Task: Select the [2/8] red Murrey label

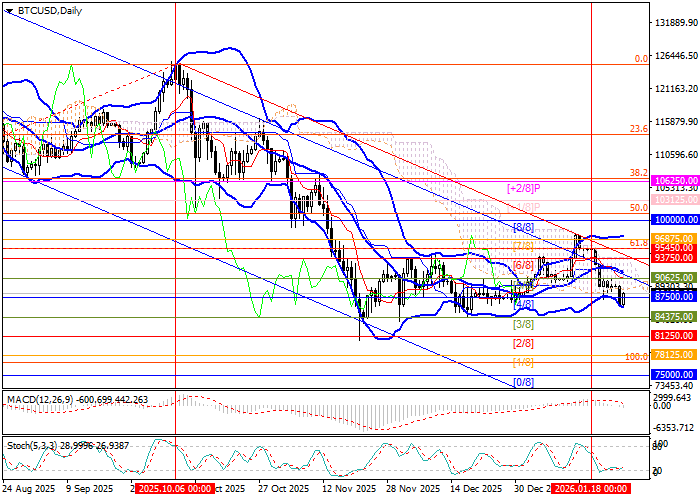Action: tap(523, 343)
